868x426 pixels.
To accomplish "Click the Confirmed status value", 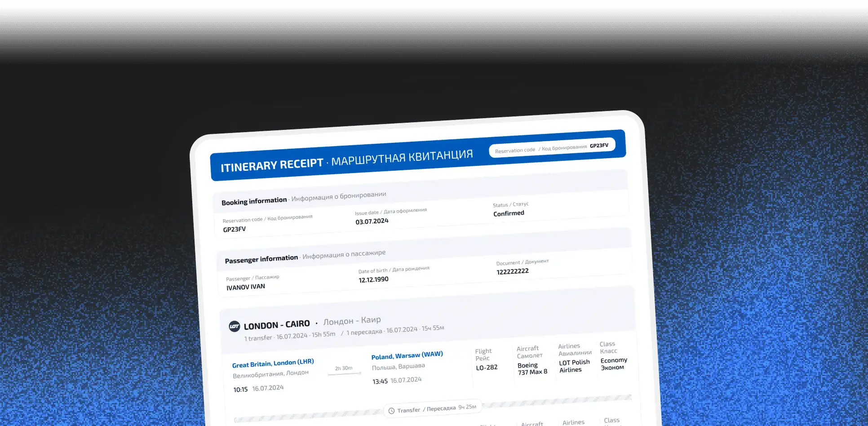I will (x=509, y=213).
